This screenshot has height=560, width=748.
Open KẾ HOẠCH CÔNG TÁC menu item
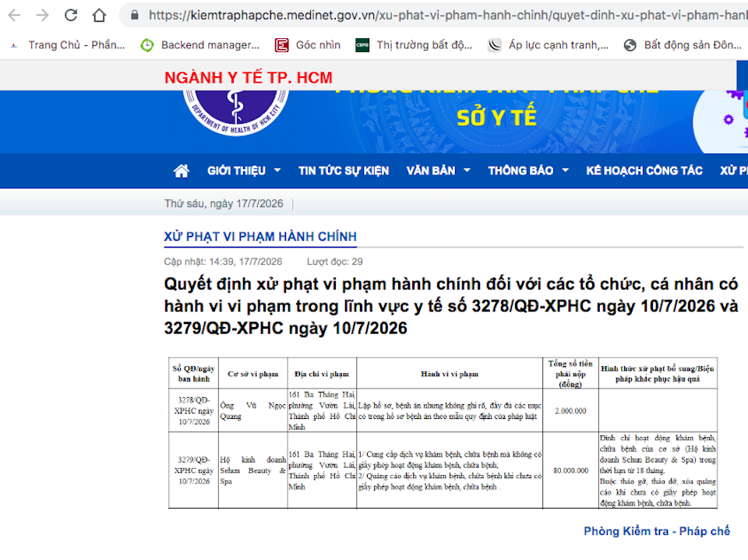click(644, 171)
